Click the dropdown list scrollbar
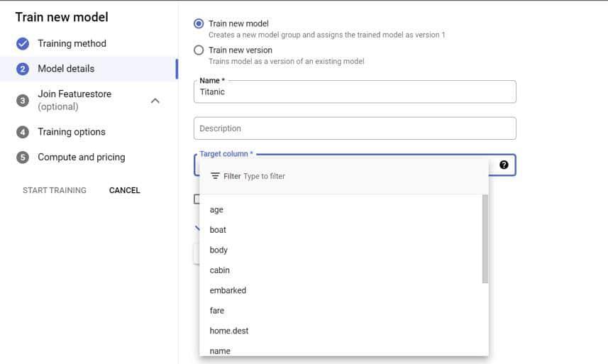The image size is (608, 364). click(x=485, y=238)
